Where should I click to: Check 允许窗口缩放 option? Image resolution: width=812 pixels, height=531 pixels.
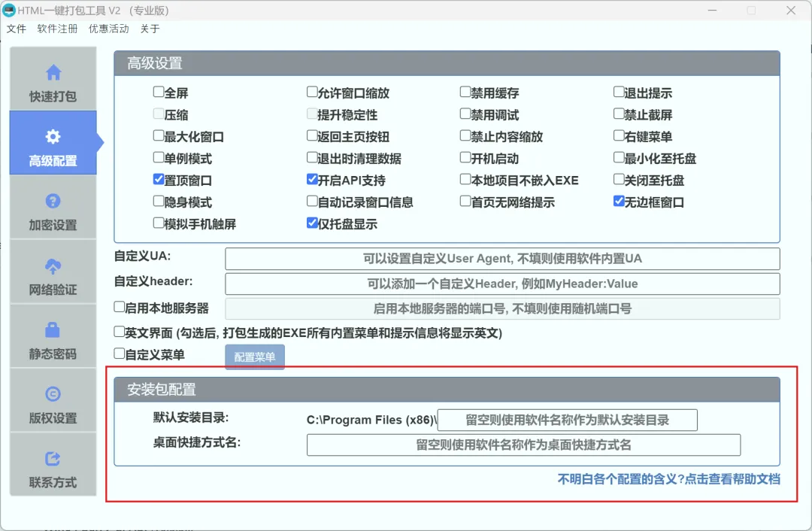tap(312, 93)
